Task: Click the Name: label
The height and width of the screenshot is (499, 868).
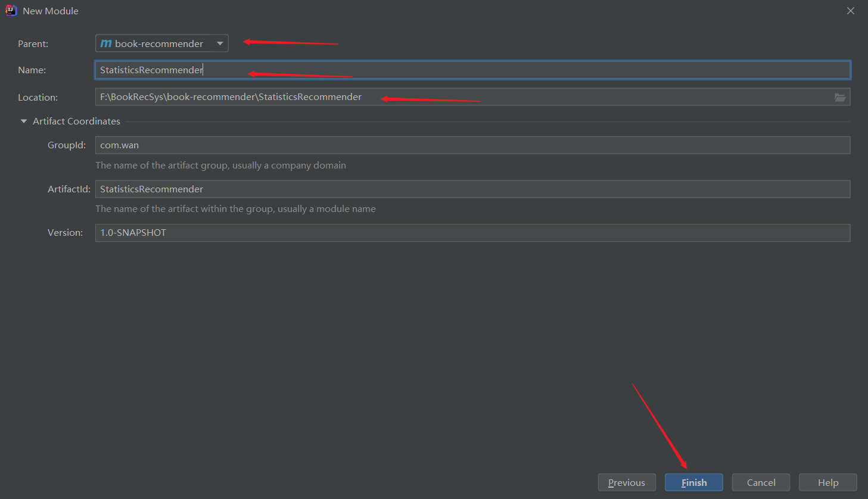Action: point(32,70)
